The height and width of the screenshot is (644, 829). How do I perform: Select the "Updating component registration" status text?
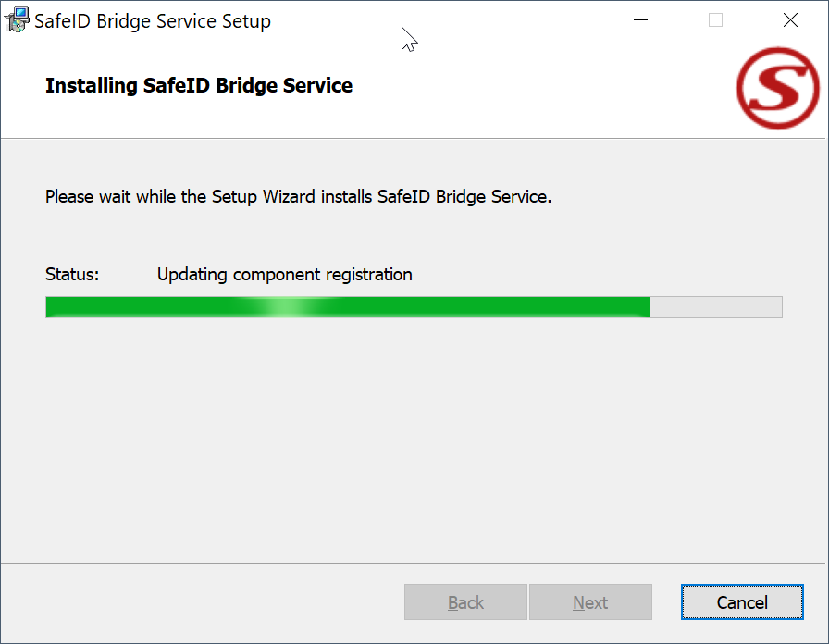tap(284, 275)
